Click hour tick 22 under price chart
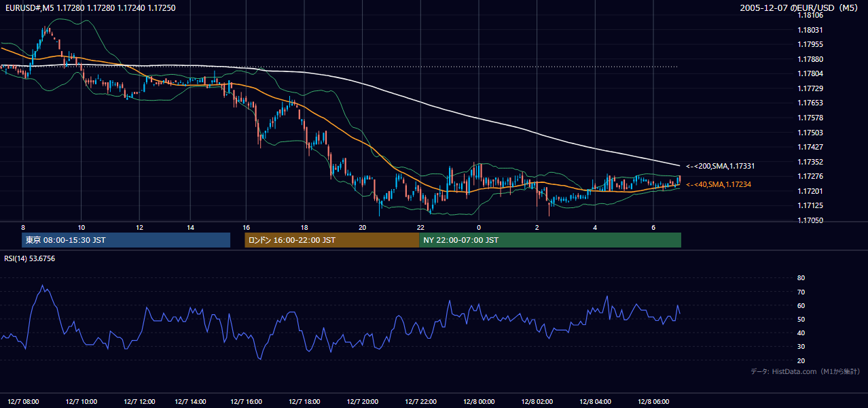868x408 pixels. coord(421,227)
